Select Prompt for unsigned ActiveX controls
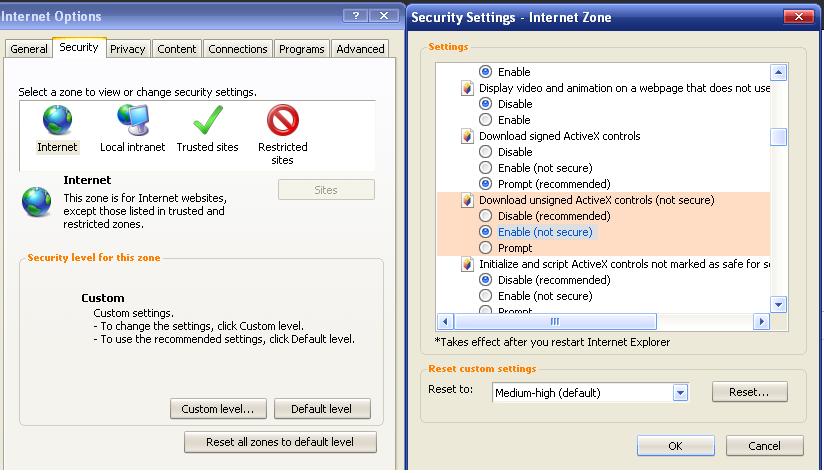The image size is (824, 473). 486,248
